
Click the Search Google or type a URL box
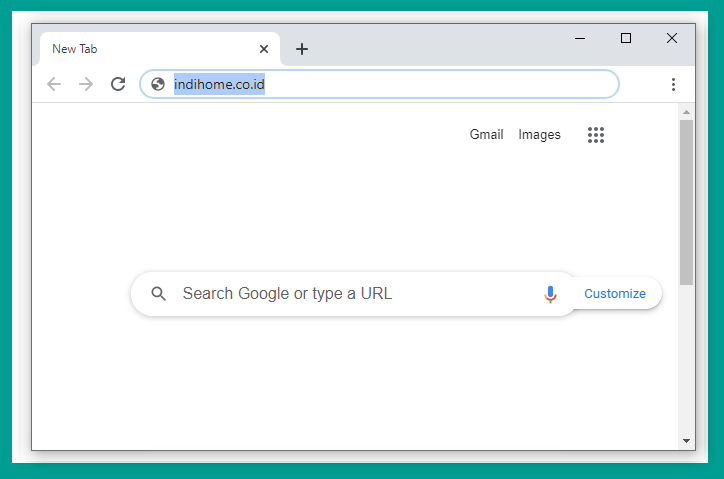click(353, 294)
